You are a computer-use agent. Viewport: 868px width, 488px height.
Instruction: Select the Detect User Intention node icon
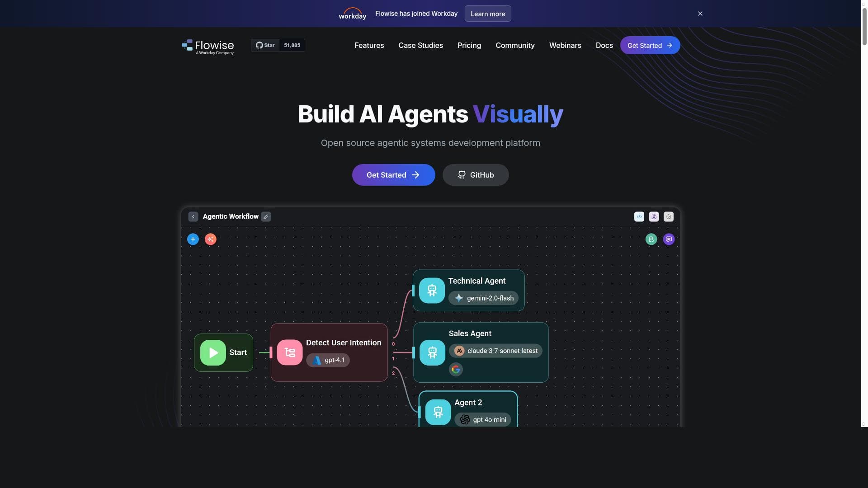290,352
